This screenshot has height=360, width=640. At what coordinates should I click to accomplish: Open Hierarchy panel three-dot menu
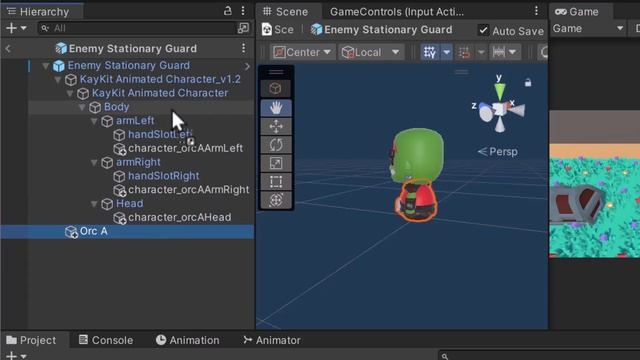tap(243, 11)
